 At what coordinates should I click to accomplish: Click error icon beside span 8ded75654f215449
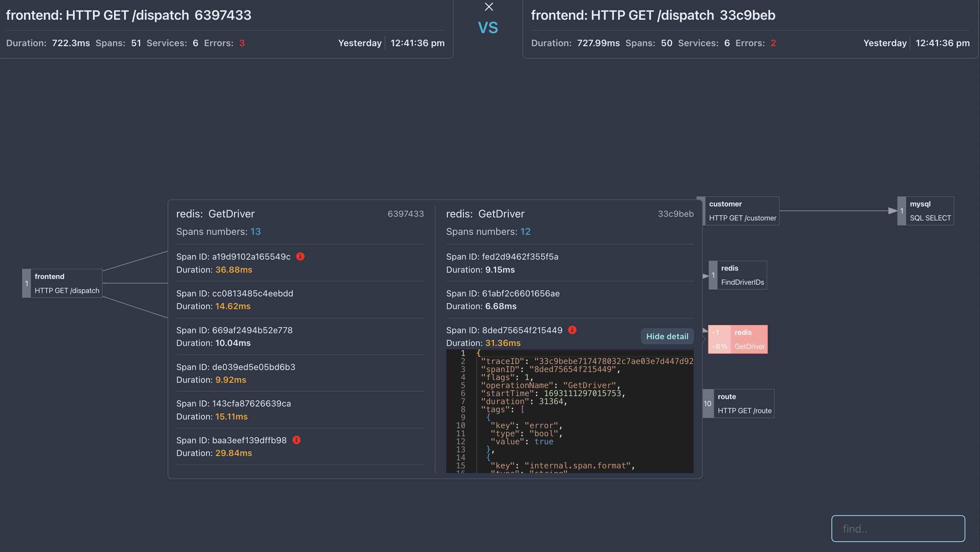coord(572,330)
